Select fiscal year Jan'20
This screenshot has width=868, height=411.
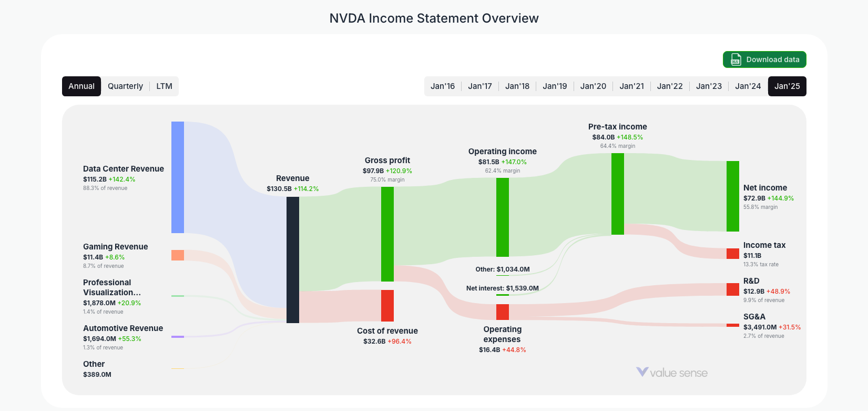point(593,86)
